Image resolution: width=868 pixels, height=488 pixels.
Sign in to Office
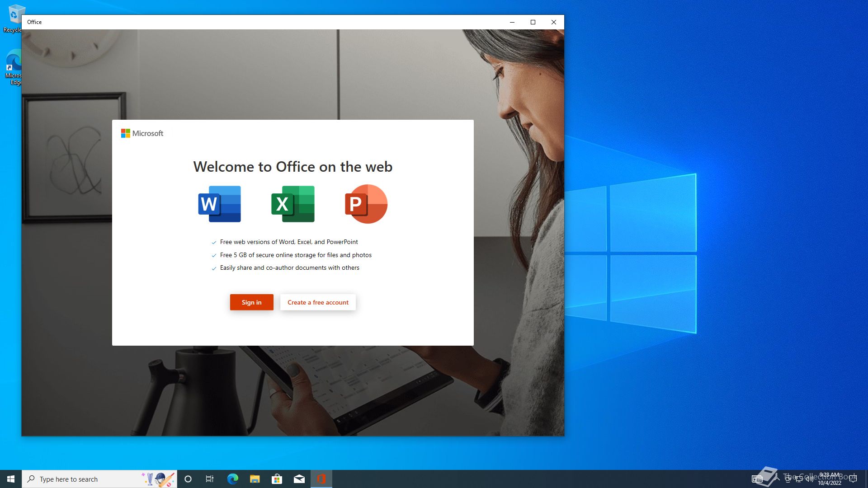click(x=251, y=302)
